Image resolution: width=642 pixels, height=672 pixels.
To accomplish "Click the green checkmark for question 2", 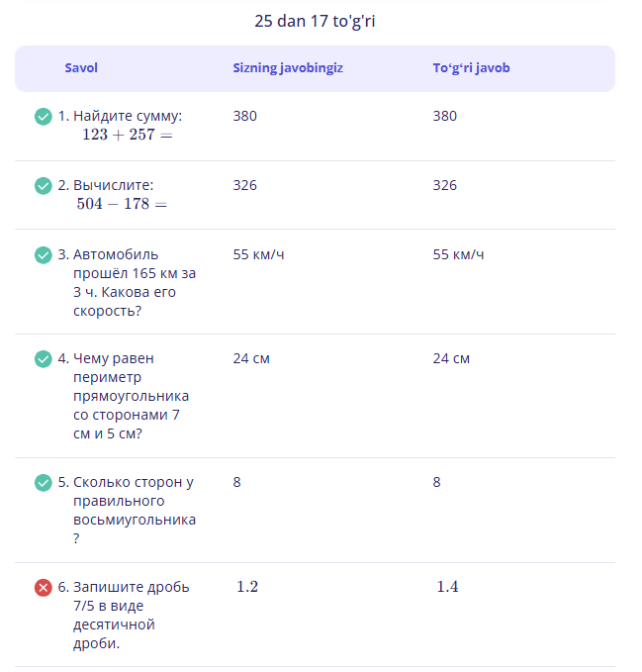I will (44, 186).
